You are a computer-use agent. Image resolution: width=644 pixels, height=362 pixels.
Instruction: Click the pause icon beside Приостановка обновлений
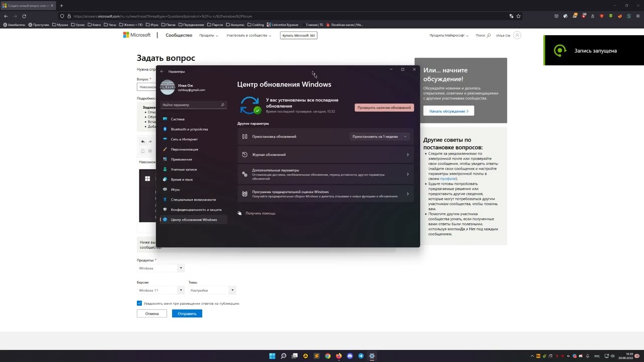245,136
